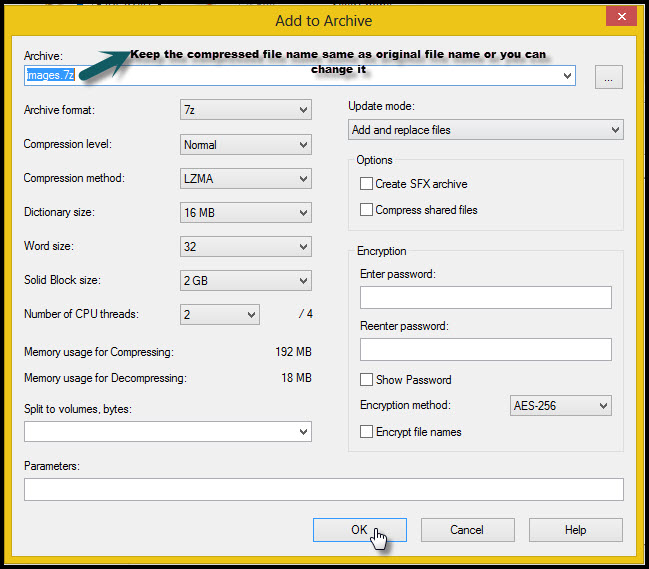Click the browse (...) button for archive path
The height and width of the screenshot is (569, 649).
(609, 77)
